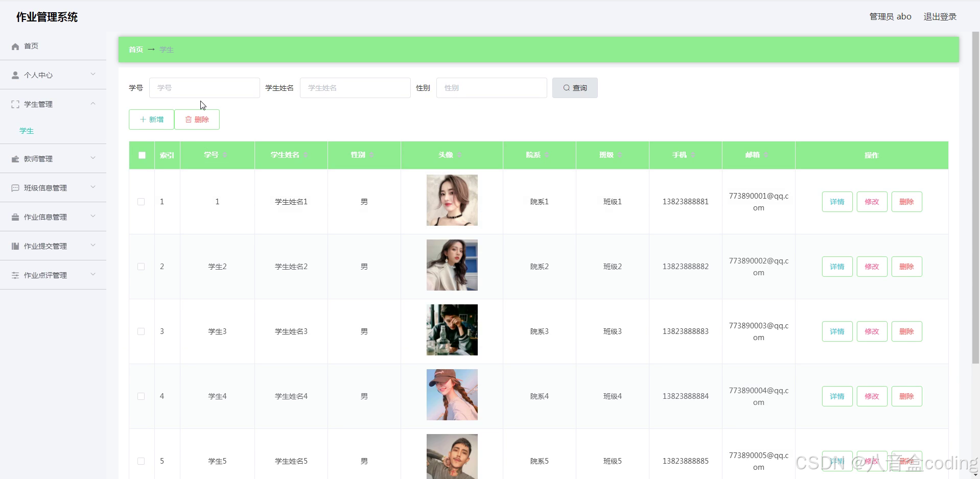
Task: Click 修改 for 学生姓名1
Action: coord(872,202)
